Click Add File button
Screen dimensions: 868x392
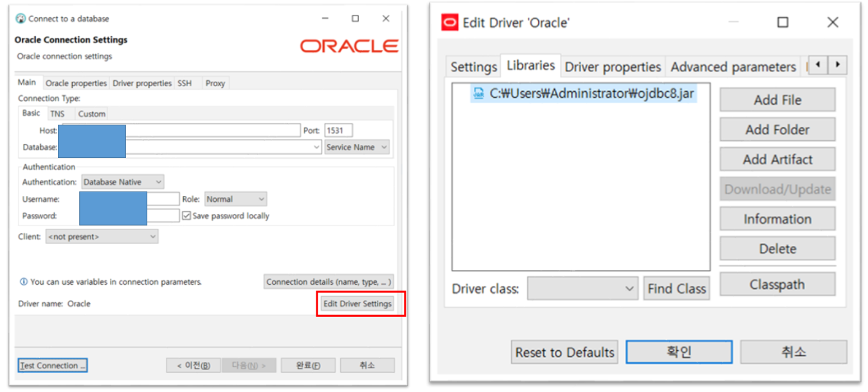point(777,100)
